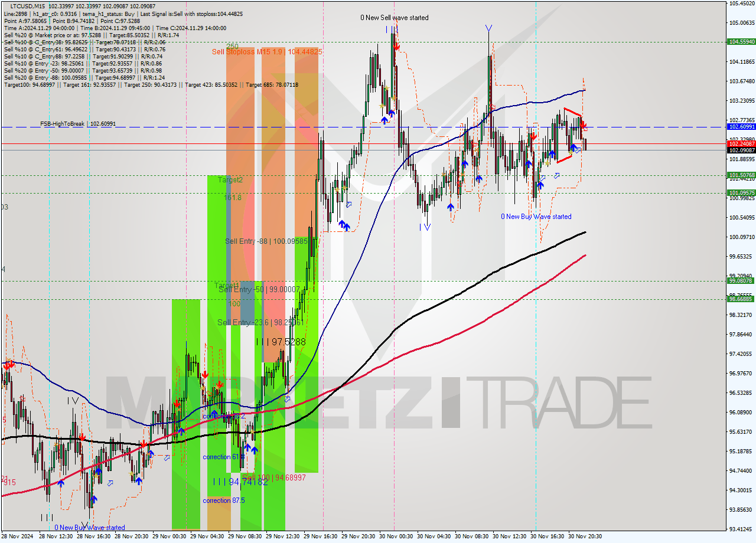Click the 97.86440 price scale value

click(x=741, y=334)
